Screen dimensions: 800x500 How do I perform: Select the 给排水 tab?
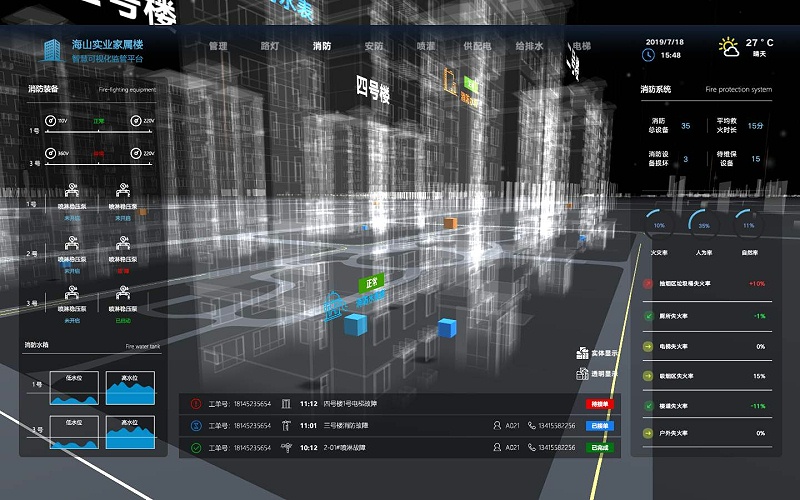click(528, 46)
